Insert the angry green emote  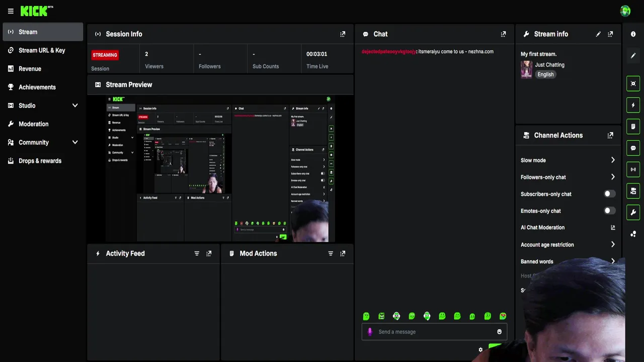click(x=381, y=316)
